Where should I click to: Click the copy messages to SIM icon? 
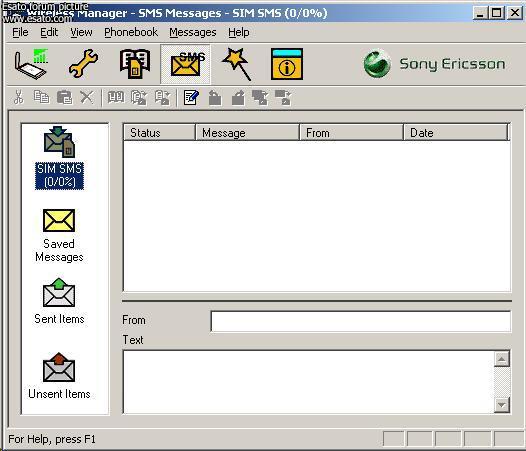point(260,98)
